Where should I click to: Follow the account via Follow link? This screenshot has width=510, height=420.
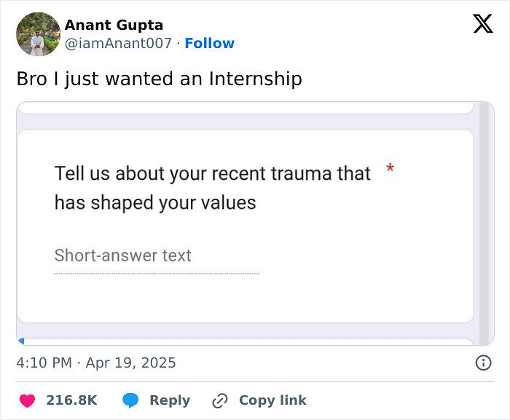pyautogui.click(x=209, y=44)
